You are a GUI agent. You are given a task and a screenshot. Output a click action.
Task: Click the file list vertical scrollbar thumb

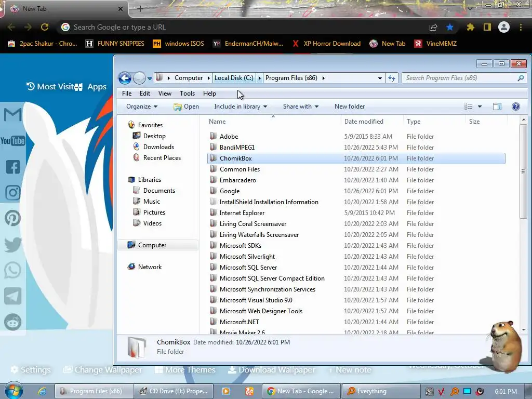click(x=524, y=171)
